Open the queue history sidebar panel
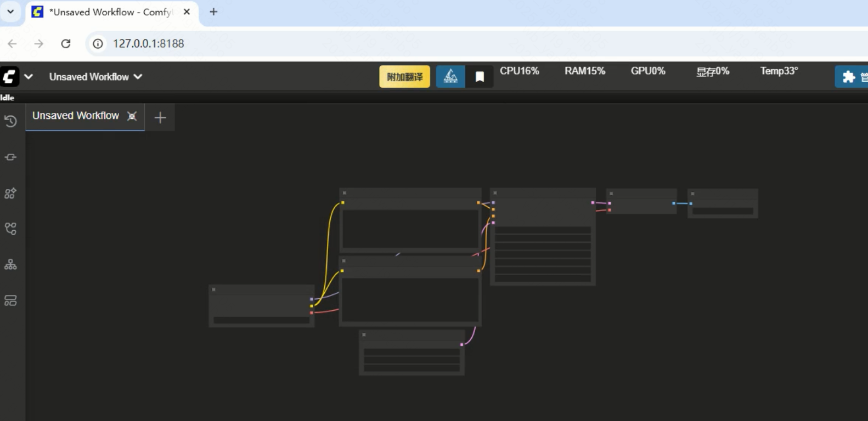 coord(10,121)
